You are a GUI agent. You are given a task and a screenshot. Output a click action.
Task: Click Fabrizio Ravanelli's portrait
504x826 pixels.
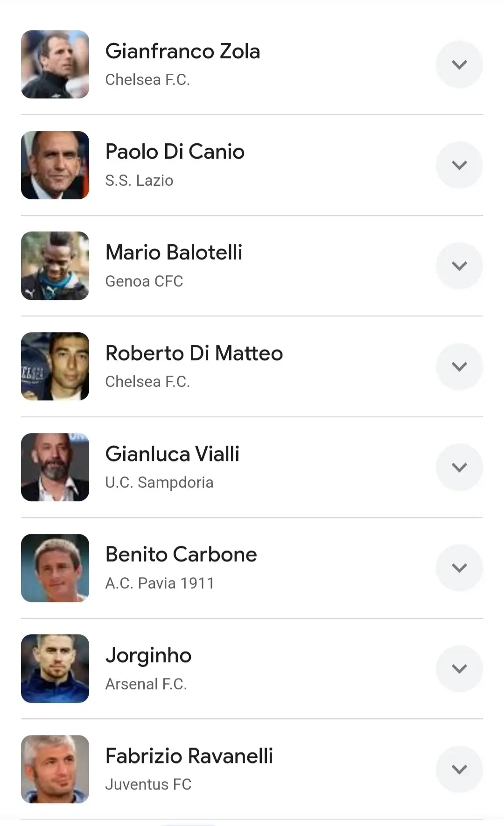(x=55, y=769)
